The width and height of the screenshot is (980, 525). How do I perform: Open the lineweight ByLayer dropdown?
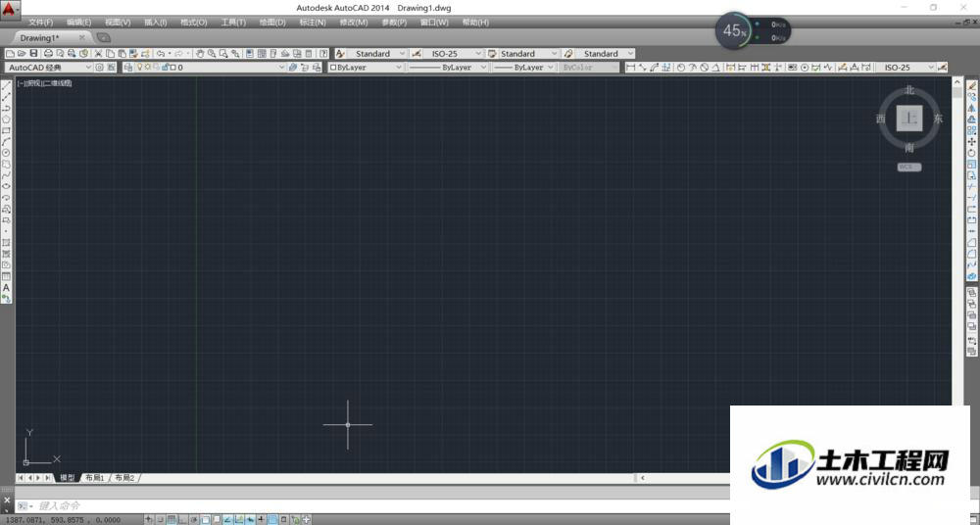click(523, 68)
